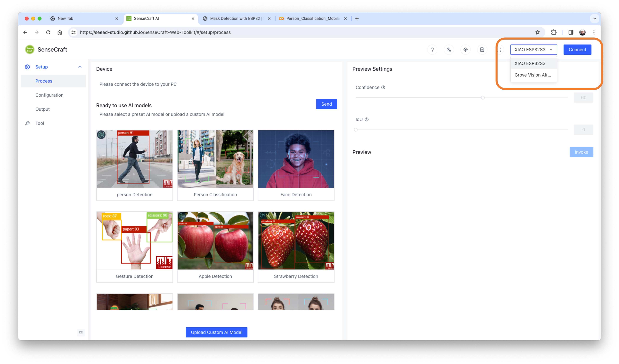Collapse the Setup menu chevron
This screenshot has width=619, height=364.
(x=80, y=67)
